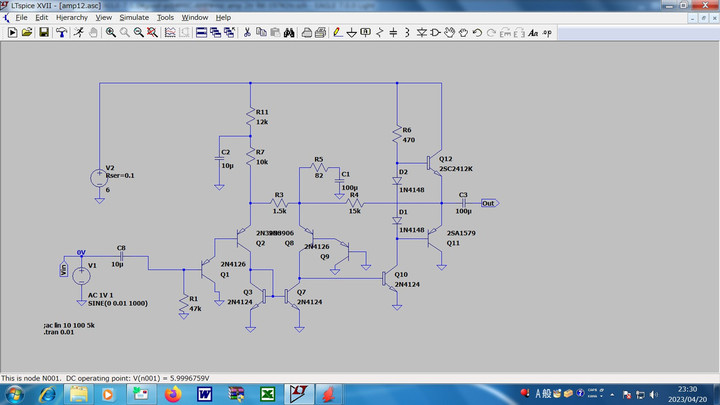
Task: Click the Zoom In magnifier icon
Action: click(110, 32)
